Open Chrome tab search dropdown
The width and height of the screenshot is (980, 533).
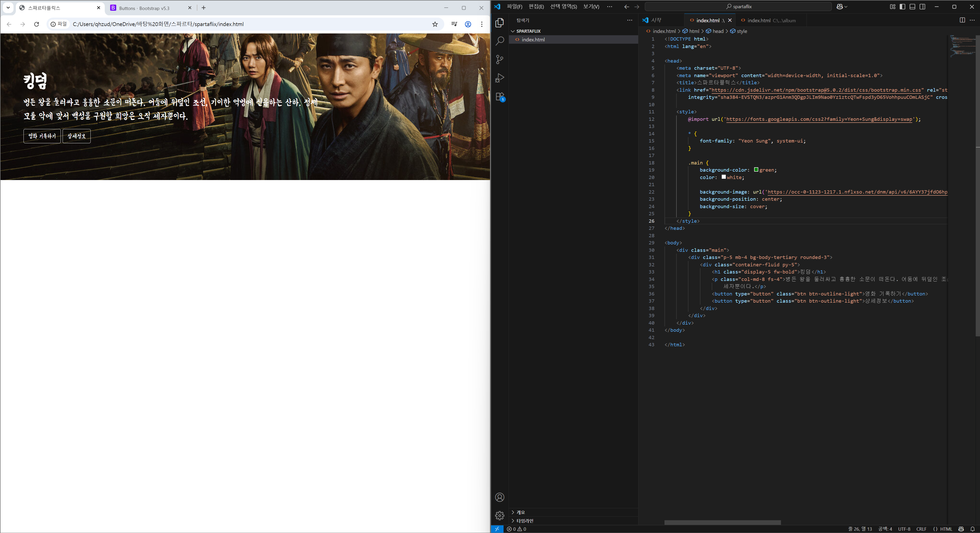click(x=8, y=8)
